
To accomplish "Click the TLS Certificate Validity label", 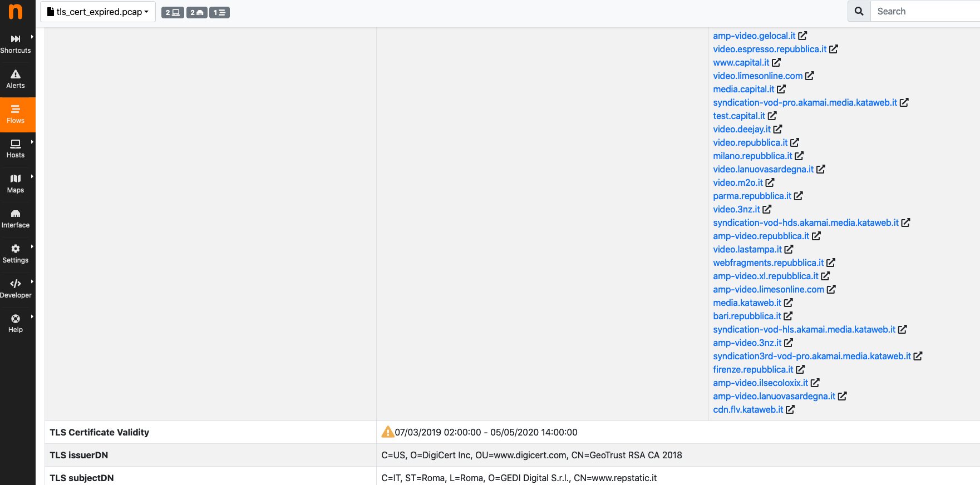I will (100, 432).
